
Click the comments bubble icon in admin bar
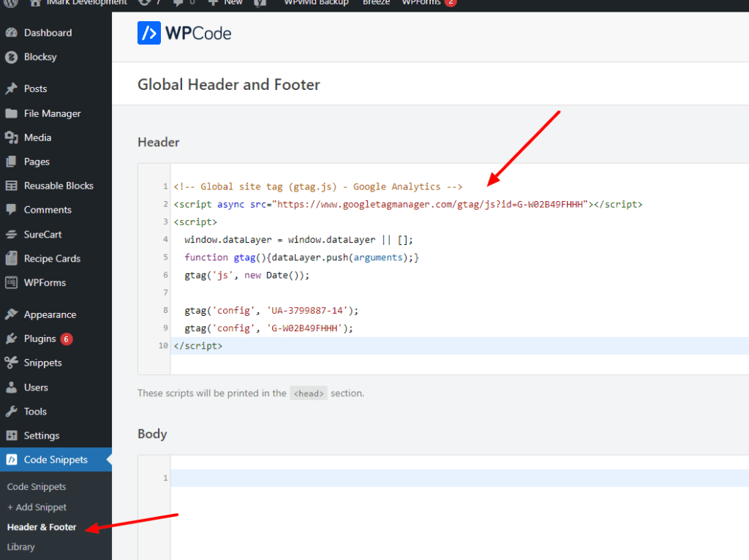tap(178, 2)
